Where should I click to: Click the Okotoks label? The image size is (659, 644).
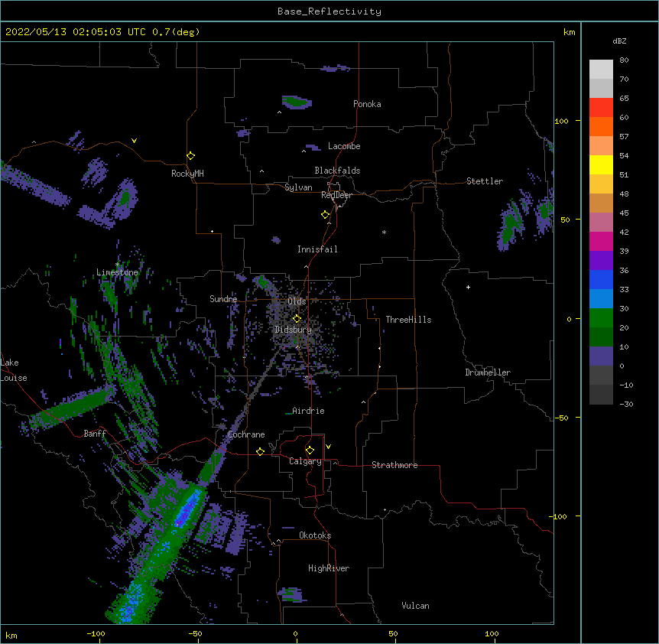point(315,535)
